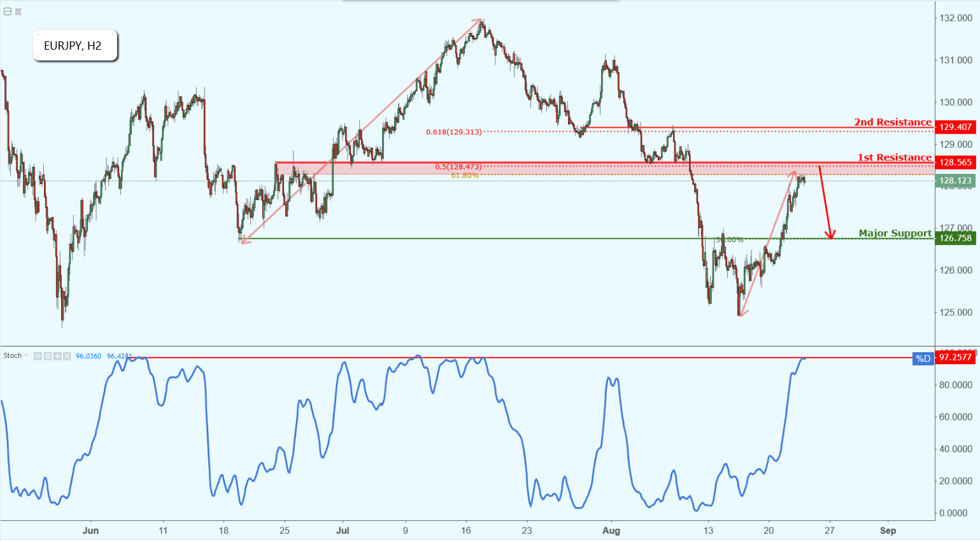
Task: Open Stoch indicator settings via gear icon
Action: click(x=47, y=356)
